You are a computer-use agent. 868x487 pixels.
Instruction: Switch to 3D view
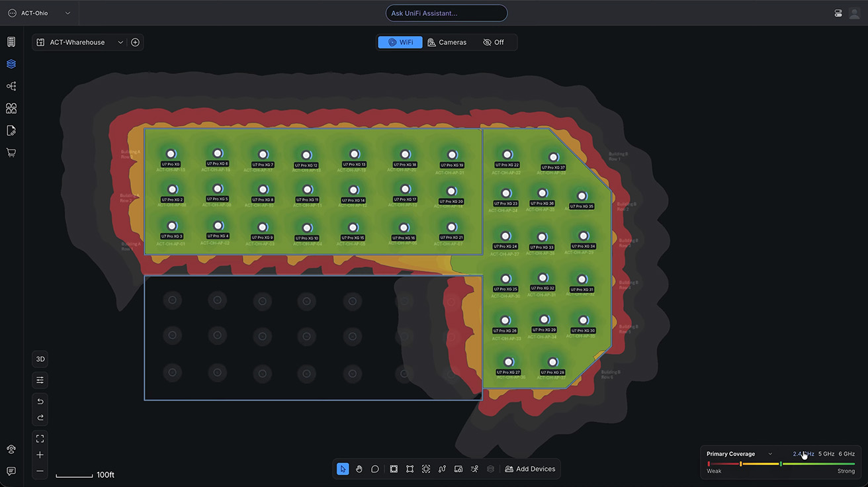40,359
